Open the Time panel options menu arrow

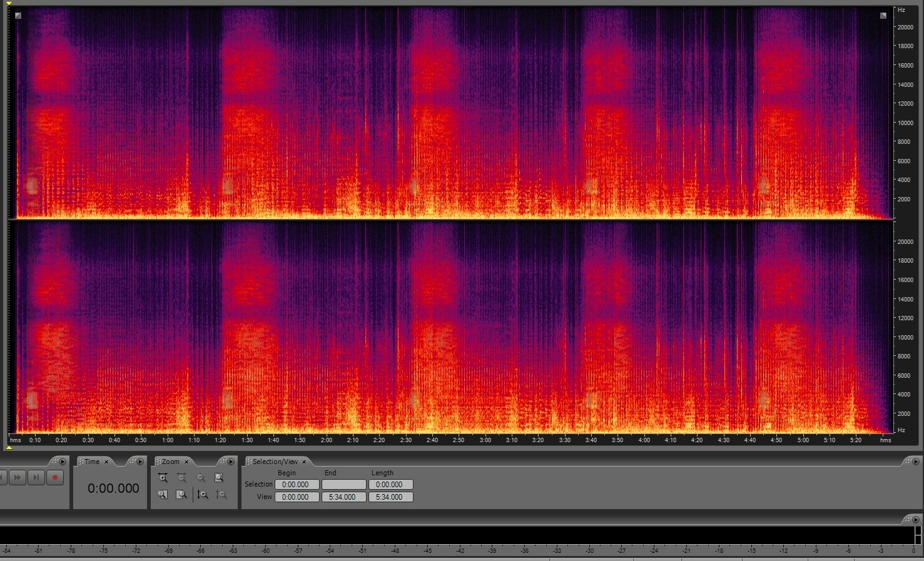pyautogui.click(x=140, y=462)
